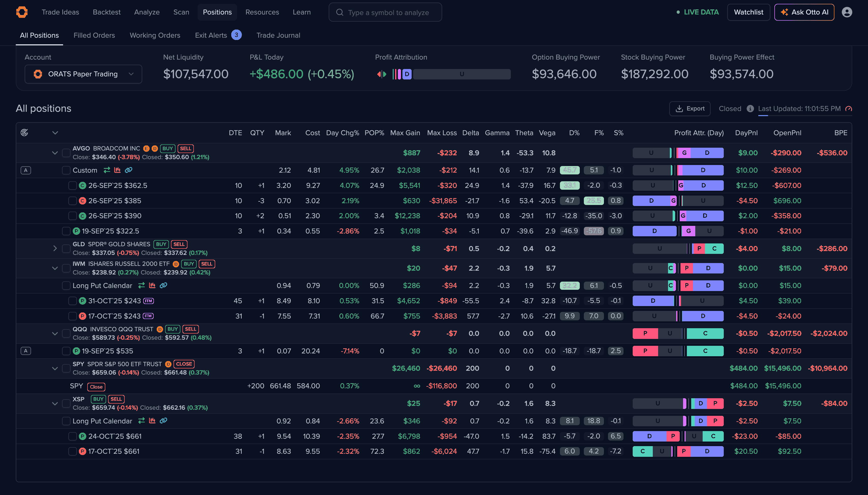Click the target icon in table header
This screenshot has width=868, height=495.
(x=24, y=133)
